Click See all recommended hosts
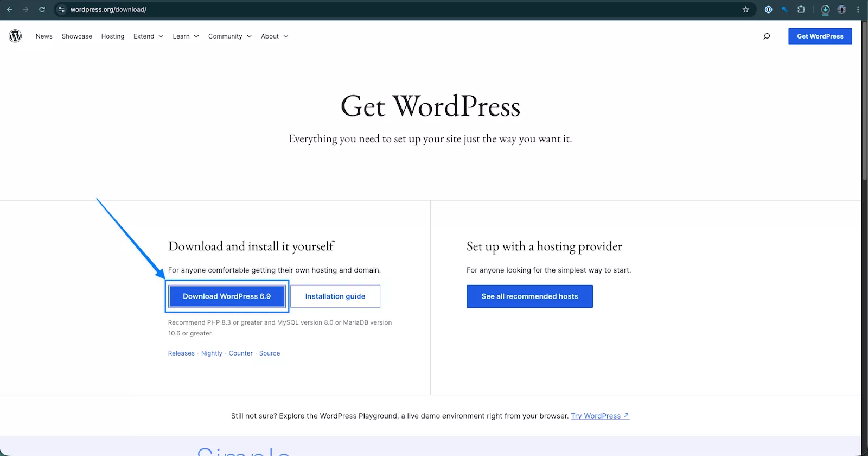 coord(529,296)
